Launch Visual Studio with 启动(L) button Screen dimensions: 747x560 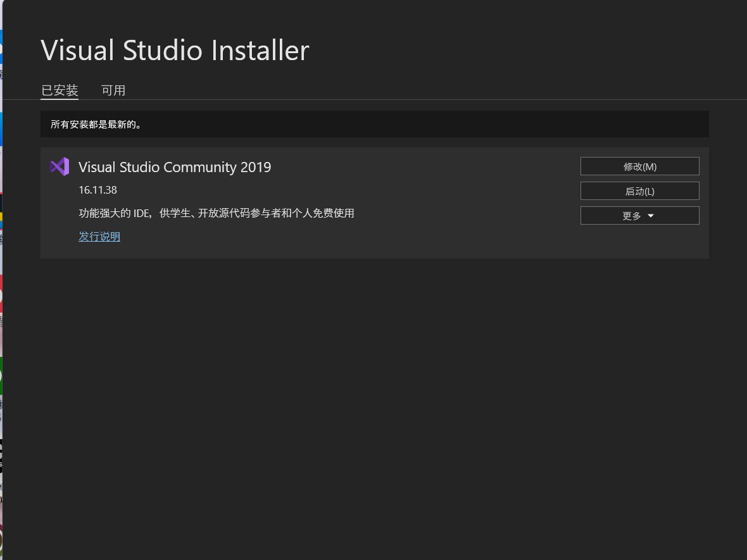pos(640,191)
